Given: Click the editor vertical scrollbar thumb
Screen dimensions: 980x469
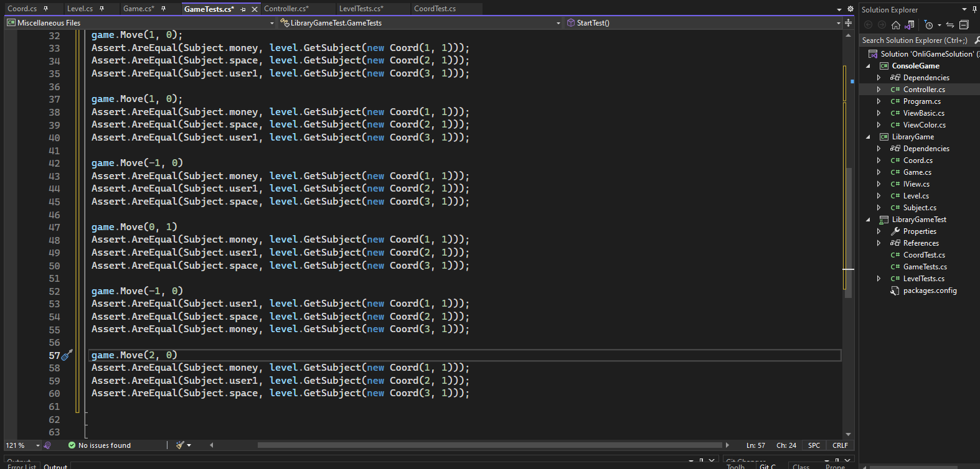Looking at the screenshot, I should (848, 233).
